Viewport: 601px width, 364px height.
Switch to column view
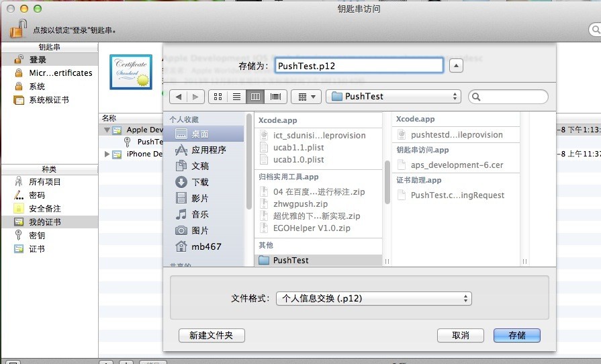pos(255,97)
